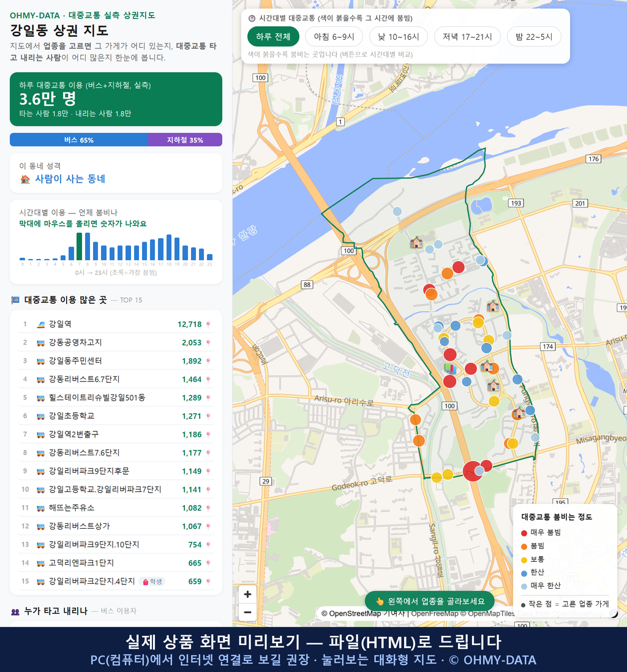627x672 pixels.
Task: Click the value 2,053 in the list
Action: 192,343
